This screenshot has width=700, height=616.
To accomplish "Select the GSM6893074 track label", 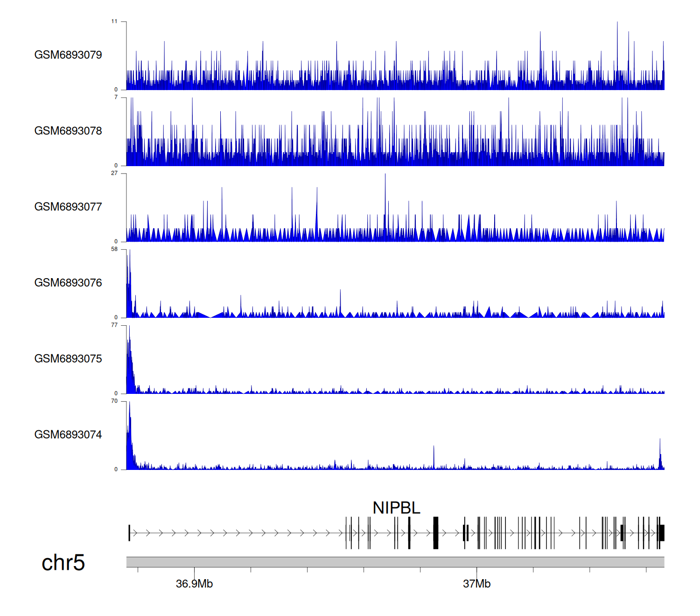I will point(68,435).
